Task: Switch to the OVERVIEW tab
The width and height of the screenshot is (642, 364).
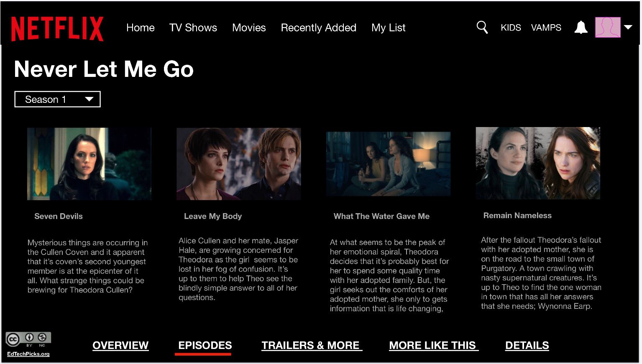Action: tap(120, 346)
